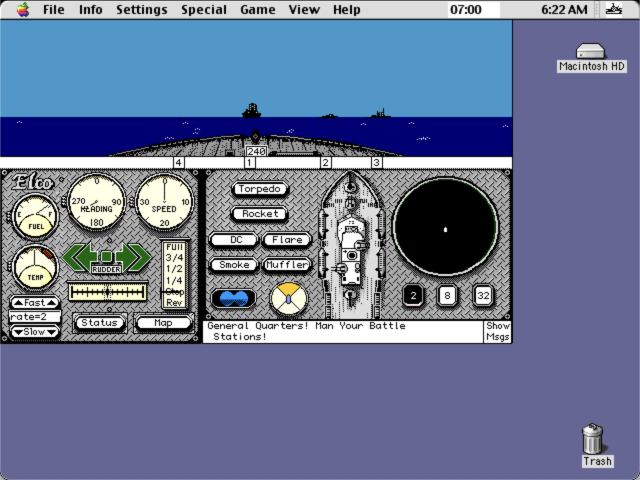
Task: Click the radar scope display
Action: pos(445,227)
